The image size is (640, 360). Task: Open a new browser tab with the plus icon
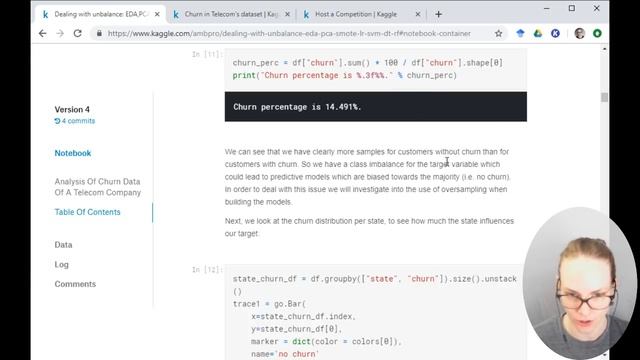[438, 14]
